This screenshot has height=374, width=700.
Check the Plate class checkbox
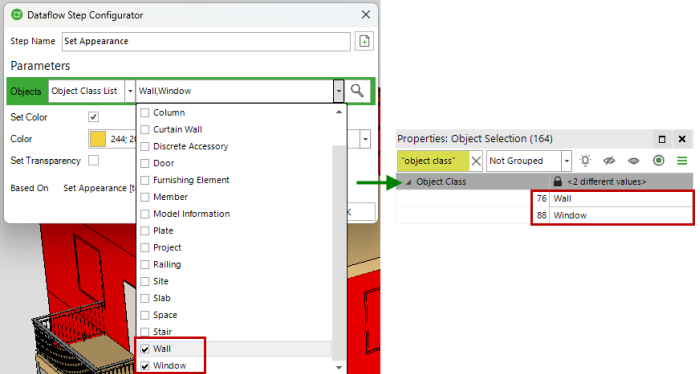[x=145, y=231]
